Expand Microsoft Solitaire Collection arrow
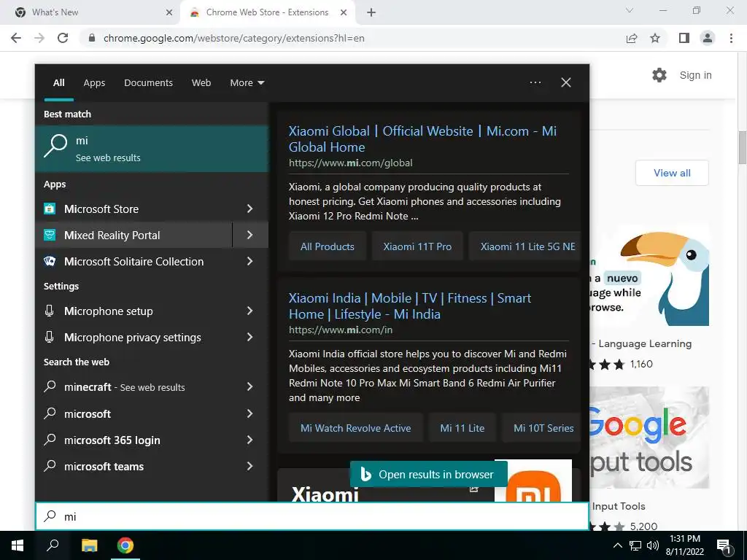 [x=250, y=261]
